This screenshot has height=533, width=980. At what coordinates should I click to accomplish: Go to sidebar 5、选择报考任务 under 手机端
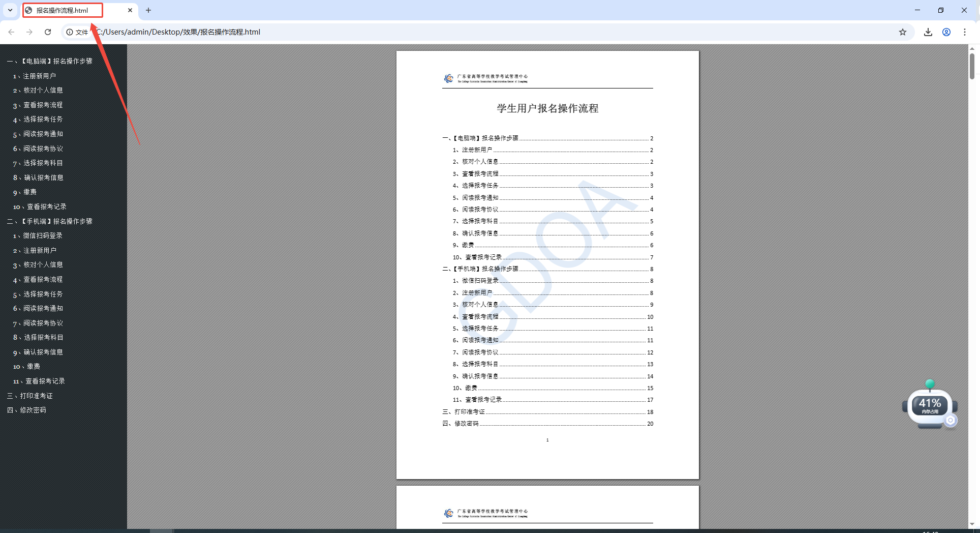point(38,294)
